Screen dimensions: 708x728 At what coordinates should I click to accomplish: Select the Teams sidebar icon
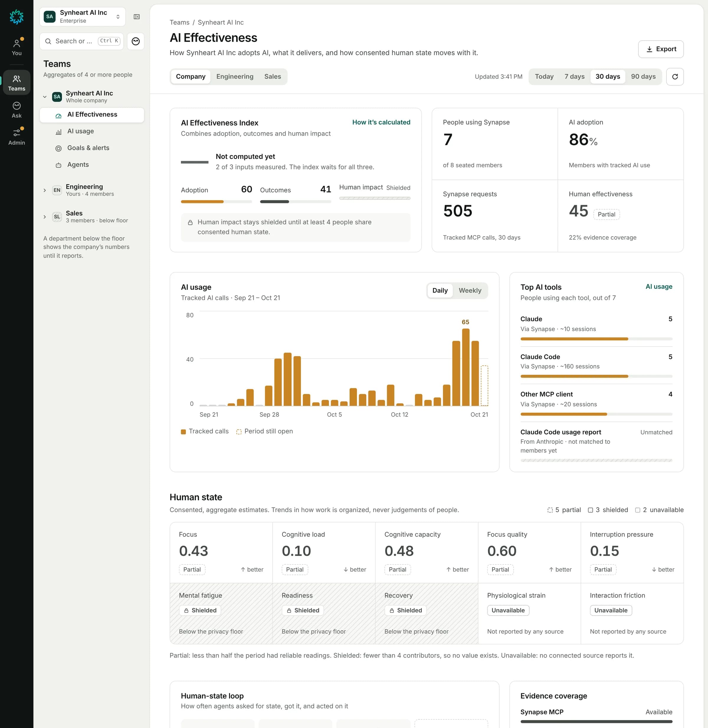16,83
